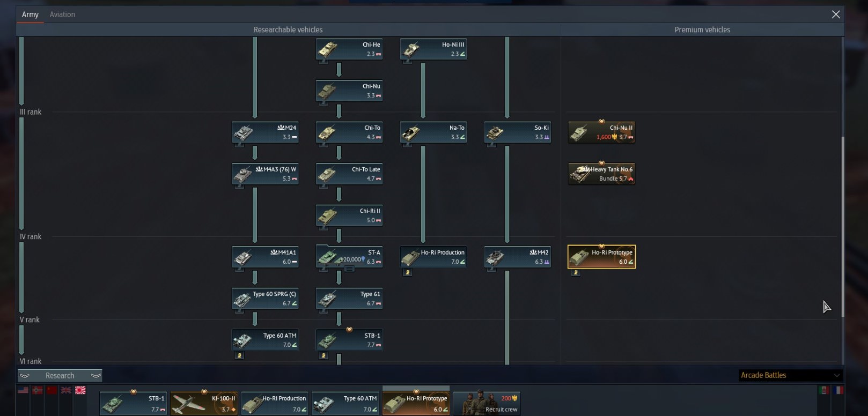868x416 pixels.
Task: Switch to the Great Britain nation flag
Action: coord(66,390)
